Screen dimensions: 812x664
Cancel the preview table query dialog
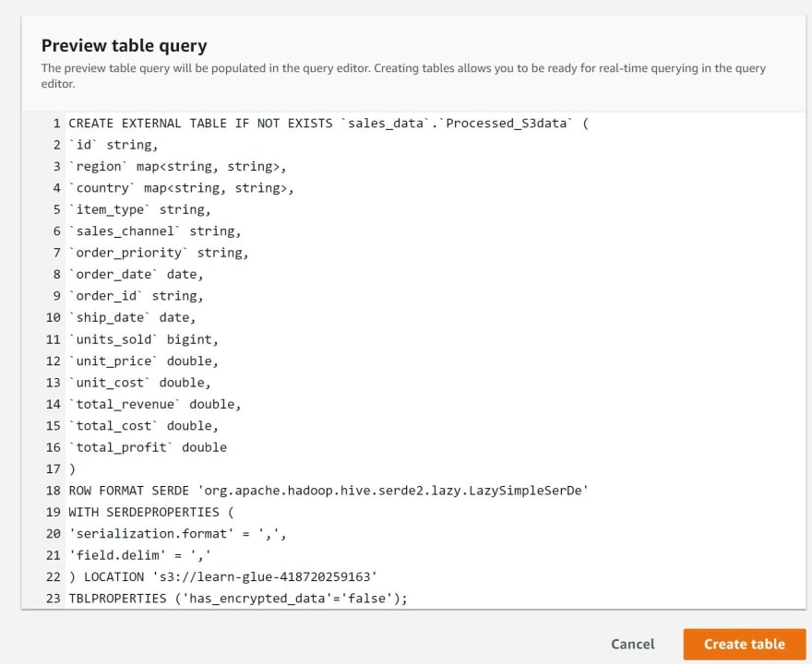(x=632, y=644)
